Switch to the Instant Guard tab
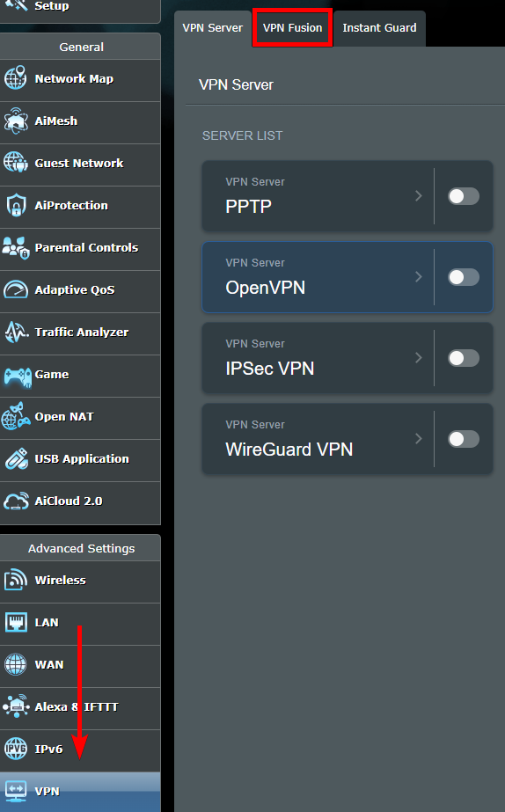The height and width of the screenshot is (812, 505). pyautogui.click(x=380, y=28)
